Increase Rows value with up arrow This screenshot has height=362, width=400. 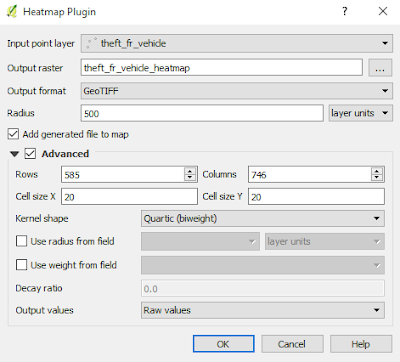pyautogui.click(x=190, y=171)
